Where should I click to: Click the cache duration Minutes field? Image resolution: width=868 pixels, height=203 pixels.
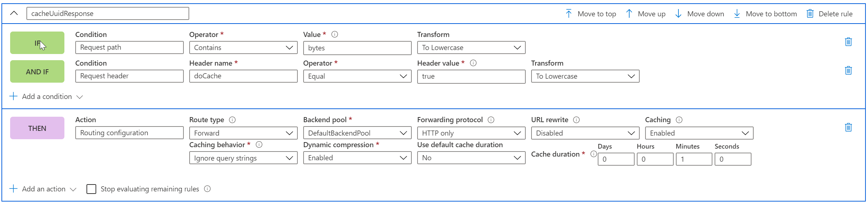694,159
